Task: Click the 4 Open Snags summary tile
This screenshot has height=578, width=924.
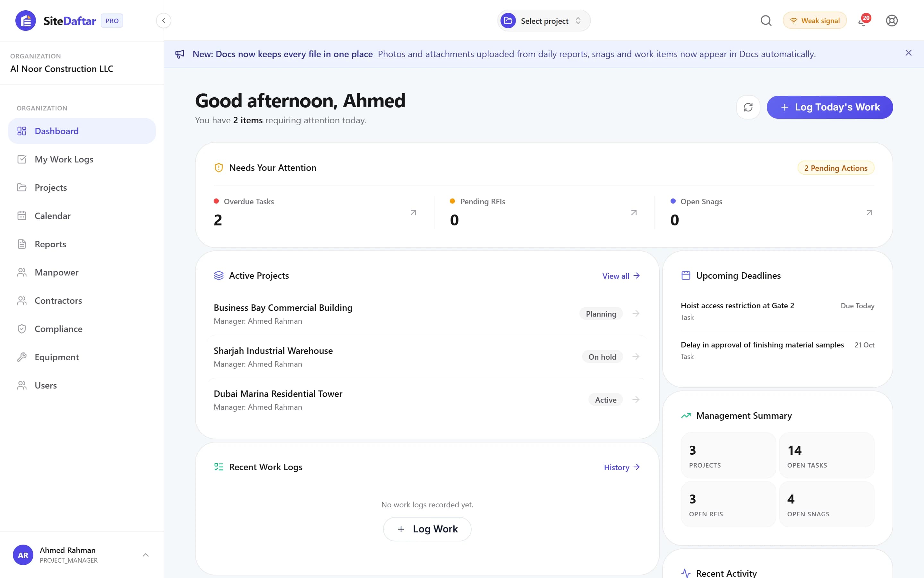Action: coord(826,504)
